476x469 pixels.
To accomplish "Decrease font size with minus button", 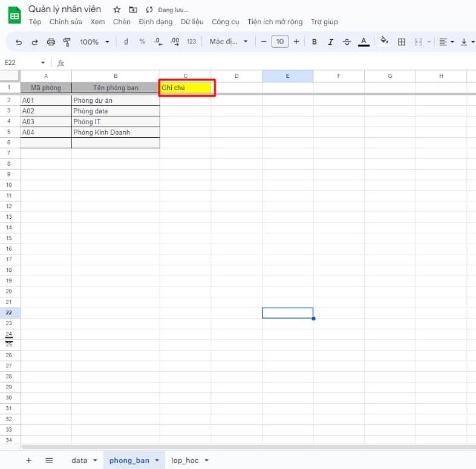I will pos(264,42).
